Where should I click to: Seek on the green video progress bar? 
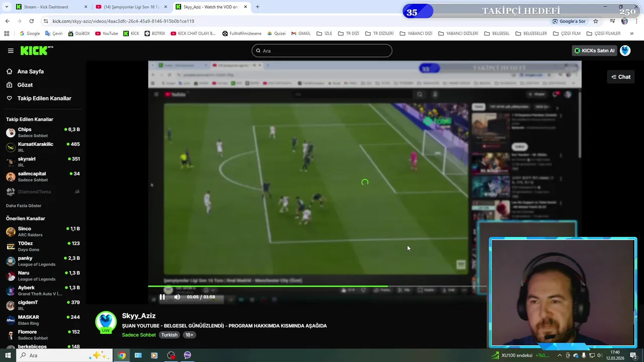click(x=317, y=287)
